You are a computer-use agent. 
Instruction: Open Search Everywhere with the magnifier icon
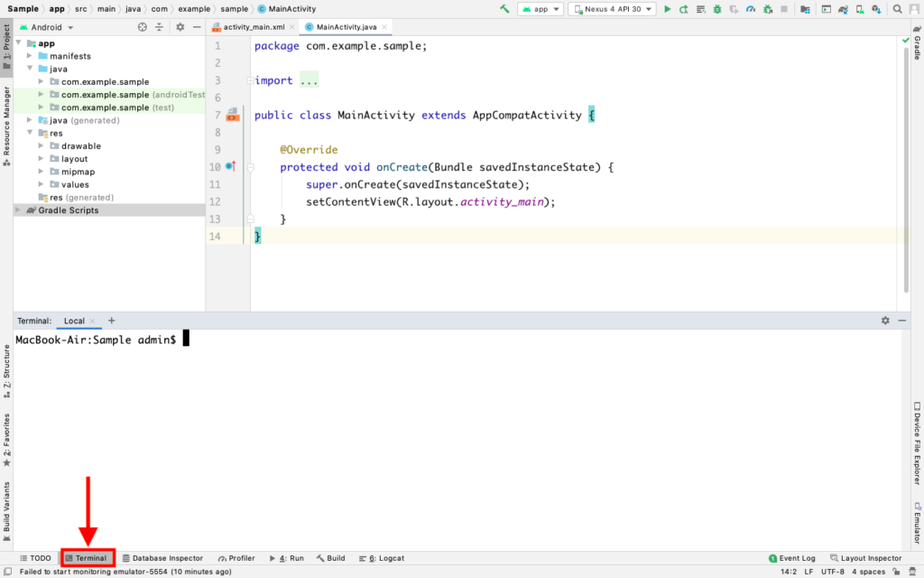tap(897, 7)
